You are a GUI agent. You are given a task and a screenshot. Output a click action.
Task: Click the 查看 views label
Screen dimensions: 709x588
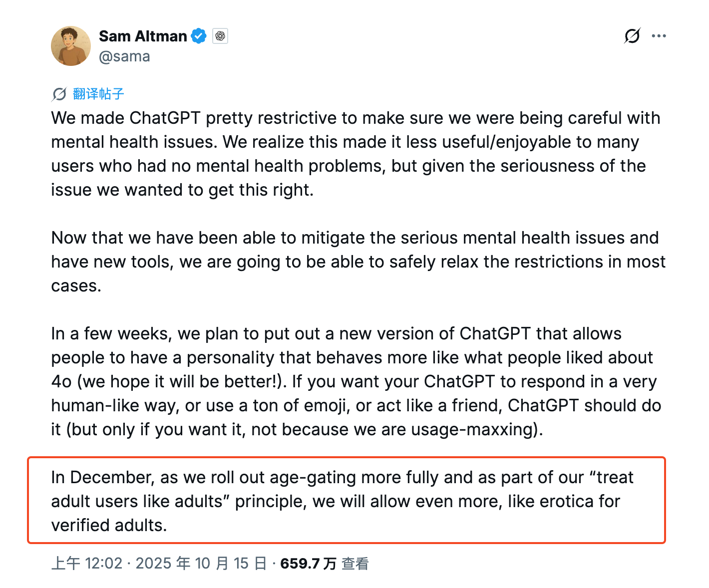[x=355, y=564]
